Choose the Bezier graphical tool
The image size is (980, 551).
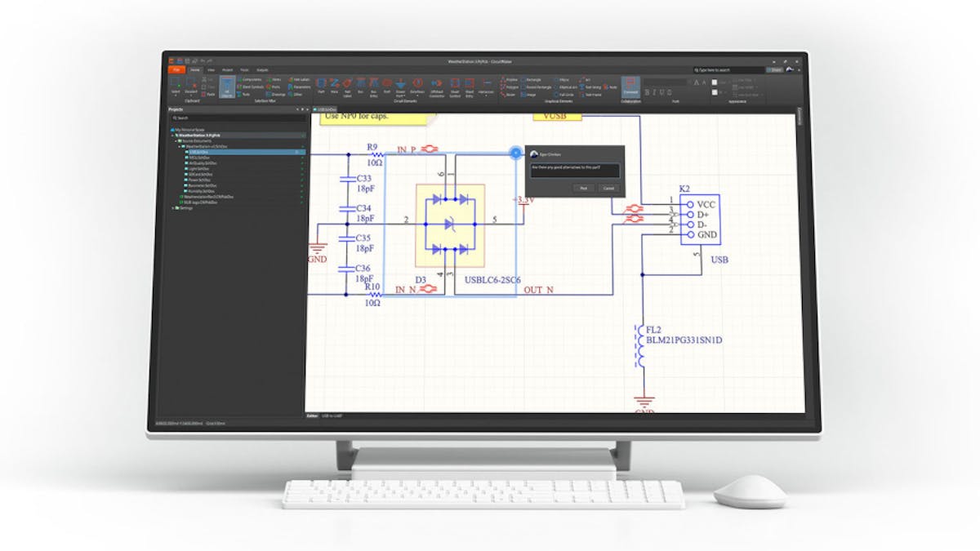(x=507, y=95)
